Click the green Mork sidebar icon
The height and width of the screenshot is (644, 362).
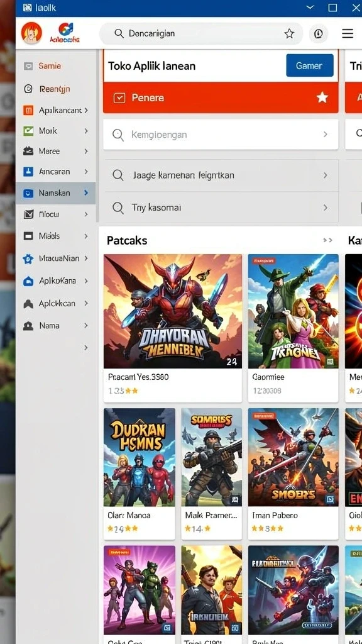click(28, 131)
